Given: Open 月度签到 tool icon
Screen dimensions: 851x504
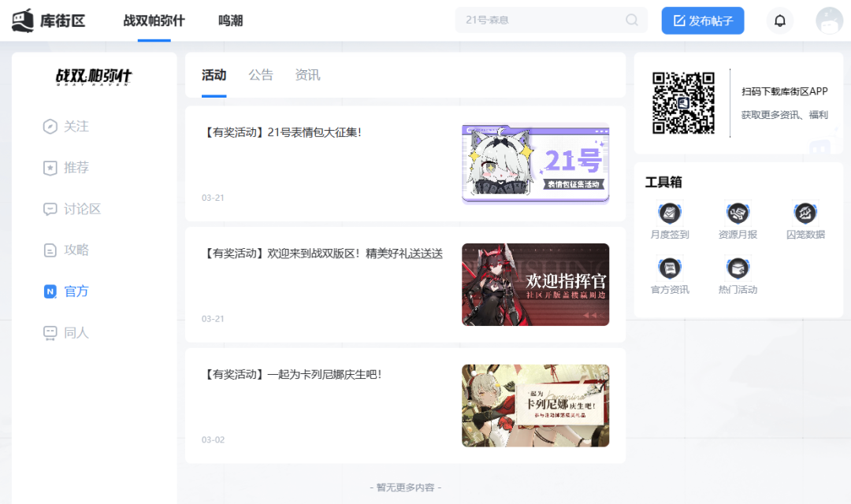Looking at the screenshot, I should tap(670, 213).
